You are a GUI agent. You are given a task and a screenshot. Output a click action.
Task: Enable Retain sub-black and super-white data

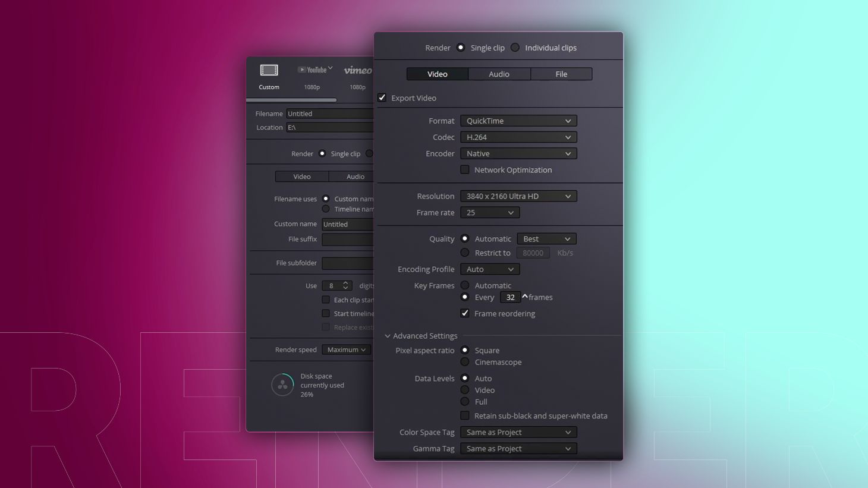tap(465, 415)
